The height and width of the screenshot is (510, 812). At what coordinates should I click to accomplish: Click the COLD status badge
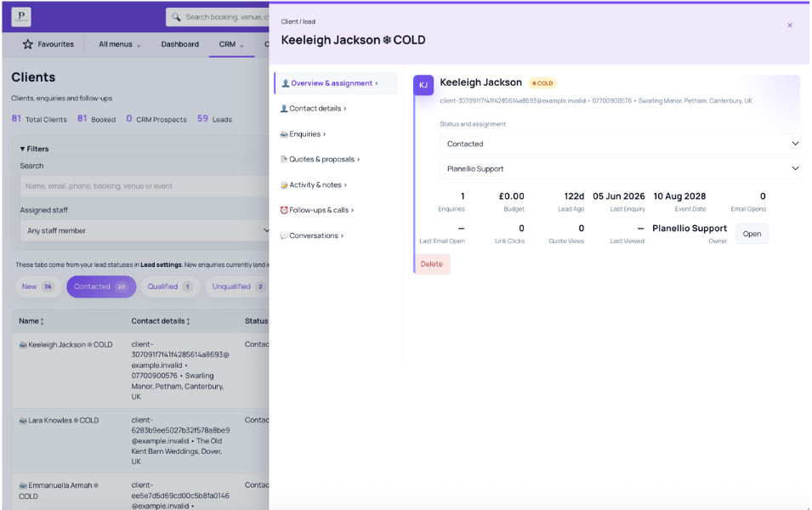542,82
